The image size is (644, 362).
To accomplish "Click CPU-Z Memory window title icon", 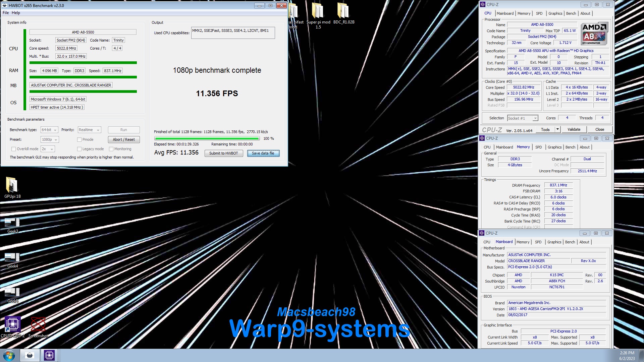I will (482, 138).
